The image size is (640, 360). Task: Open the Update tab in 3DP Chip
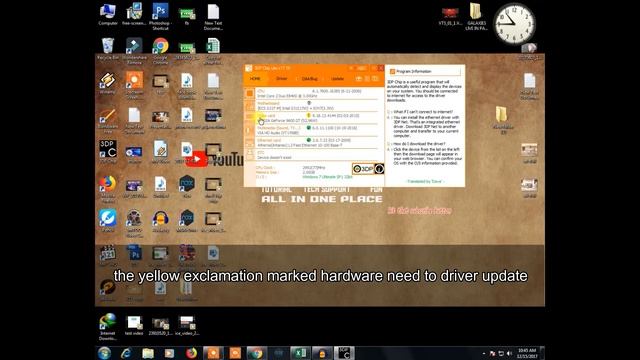338,79
